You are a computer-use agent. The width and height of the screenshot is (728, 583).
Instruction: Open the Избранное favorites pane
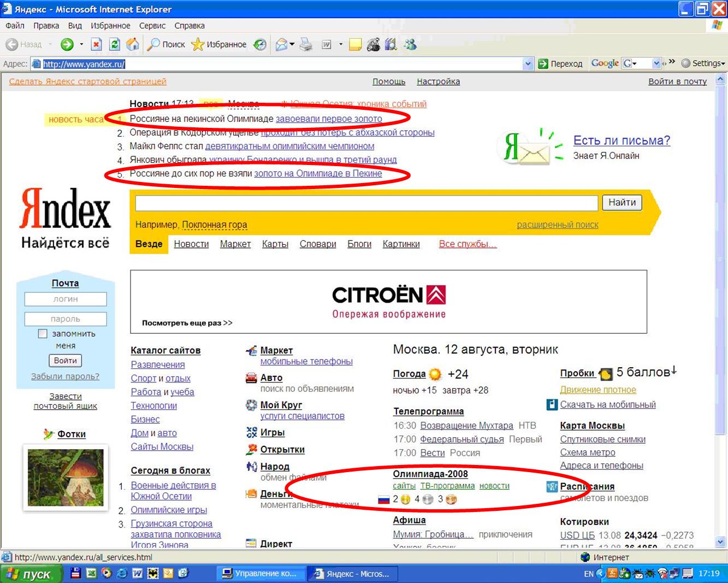pyautogui.click(x=218, y=45)
